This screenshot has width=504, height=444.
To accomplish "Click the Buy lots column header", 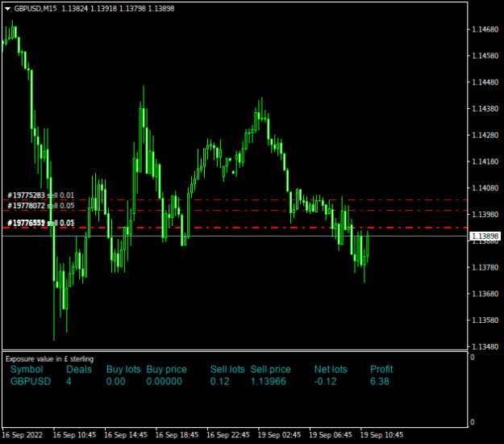I will [x=123, y=370].
